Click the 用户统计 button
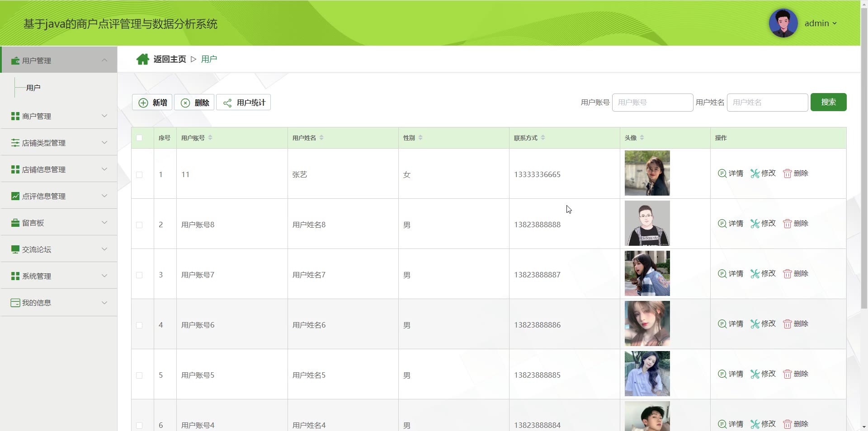Viewport: 868px width, 431px height. click(x=244, y=103)
